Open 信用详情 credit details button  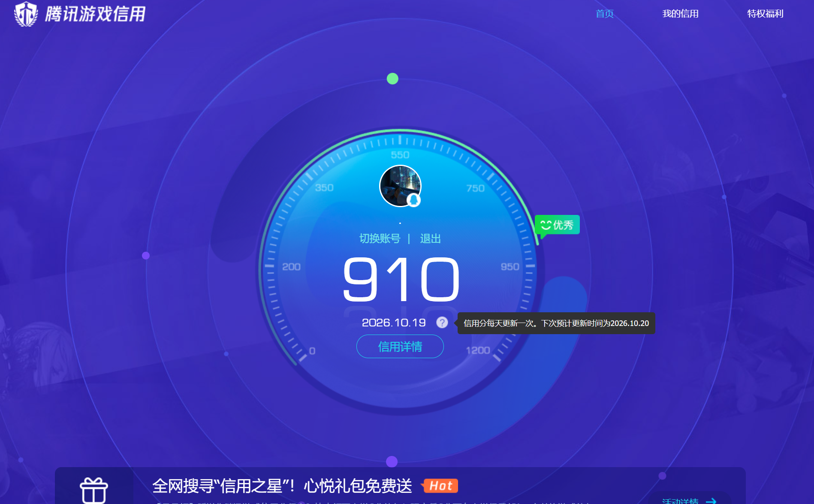pos(400,346)
